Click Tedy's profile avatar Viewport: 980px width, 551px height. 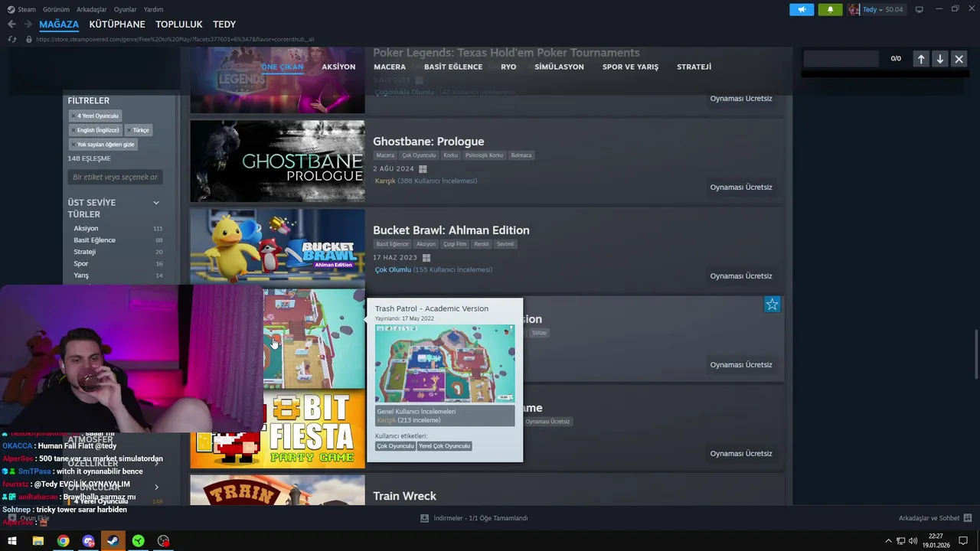pos(854,9)
